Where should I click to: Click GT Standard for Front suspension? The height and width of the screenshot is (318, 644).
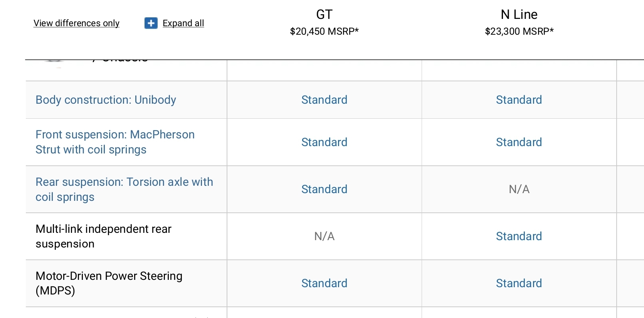[324, 142]
